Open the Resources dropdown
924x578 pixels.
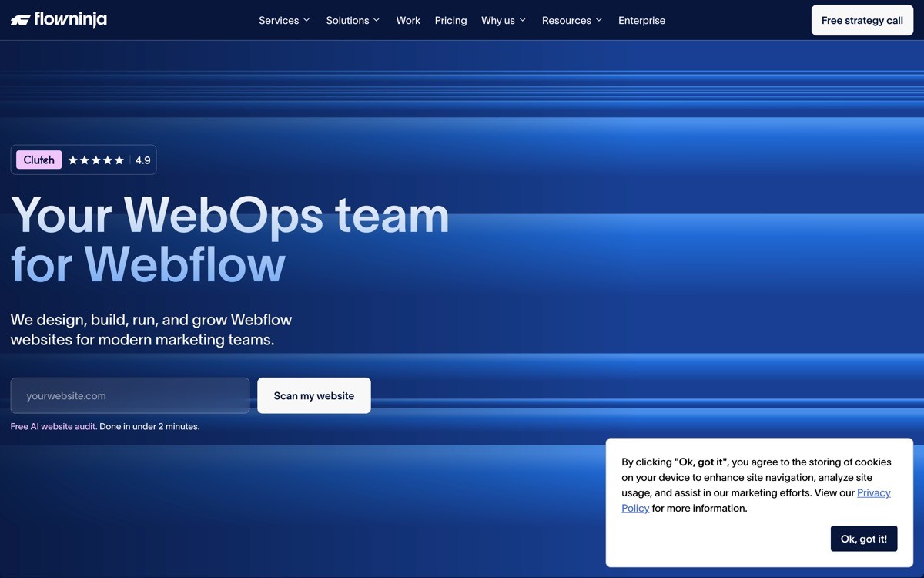572,21
